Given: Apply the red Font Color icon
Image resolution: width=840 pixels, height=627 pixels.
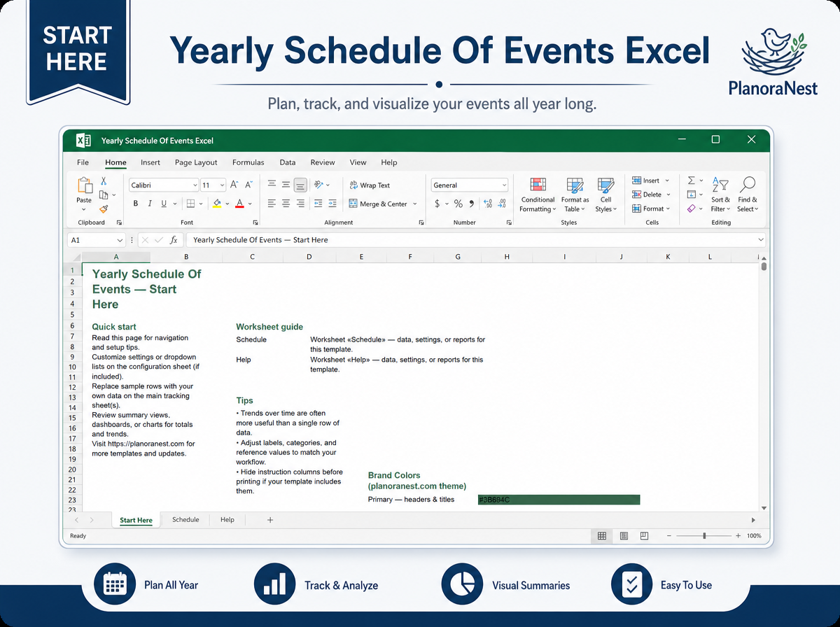Looking at the screenshot, I should 239,204.
